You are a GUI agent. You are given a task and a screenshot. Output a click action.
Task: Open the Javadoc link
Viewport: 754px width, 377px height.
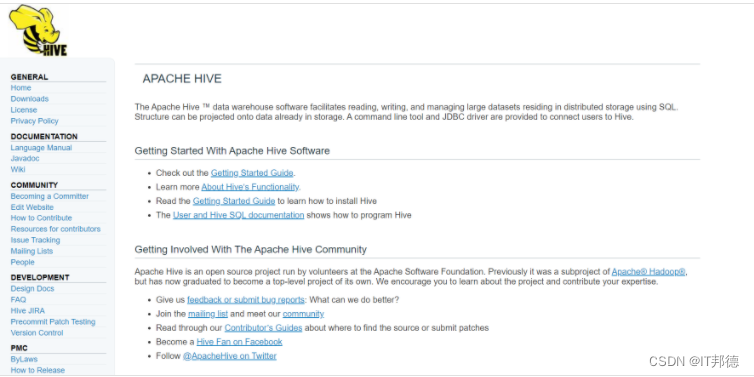coord(25,158)
